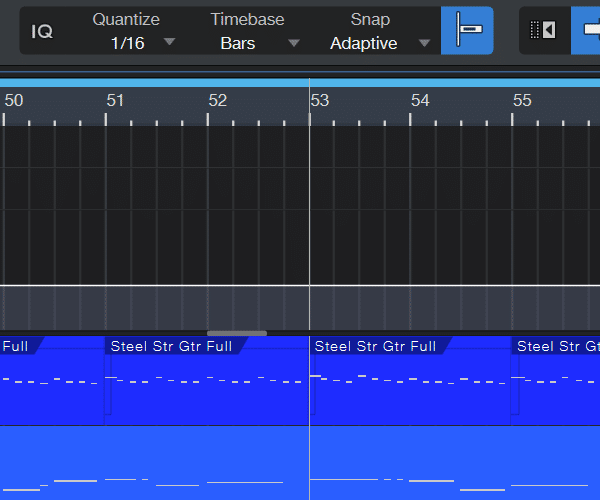Screen dimensions: 600x500
Task: Select the clip labeled Full at bar 50
Action: (x=52, y=381)
